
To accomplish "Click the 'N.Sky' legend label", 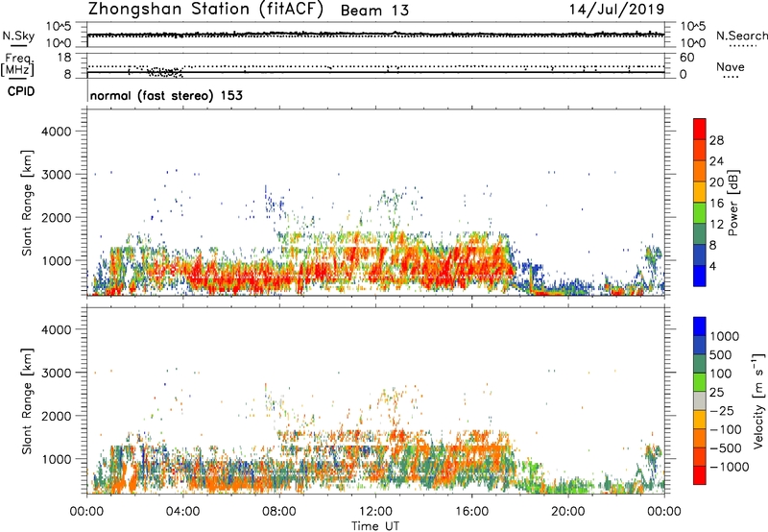I will click(18, 36).
